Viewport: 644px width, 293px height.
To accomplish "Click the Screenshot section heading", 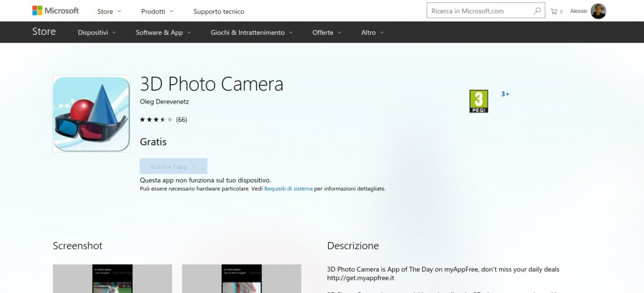I will [x=77, y=246].
